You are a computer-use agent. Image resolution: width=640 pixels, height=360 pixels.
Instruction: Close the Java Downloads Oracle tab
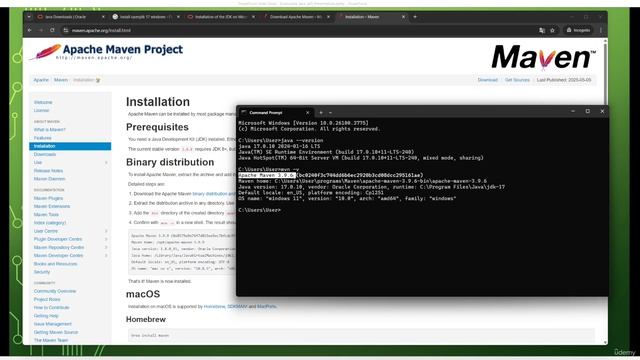(103, 17)
